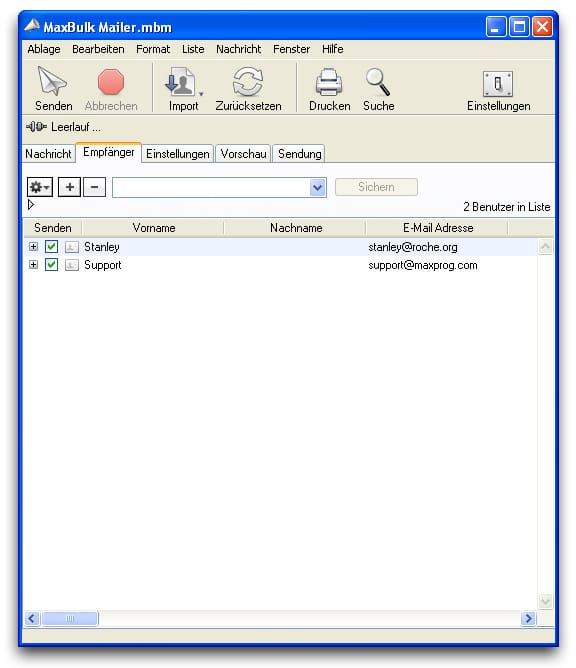Switch to the Einstellungen tab

pyautogui.click(x=178, y=154)
